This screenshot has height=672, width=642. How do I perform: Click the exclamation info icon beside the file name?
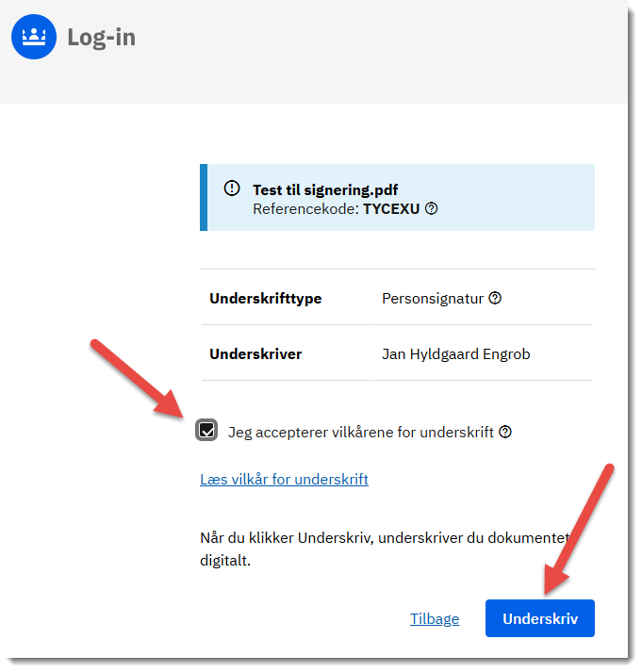(232, 188)
